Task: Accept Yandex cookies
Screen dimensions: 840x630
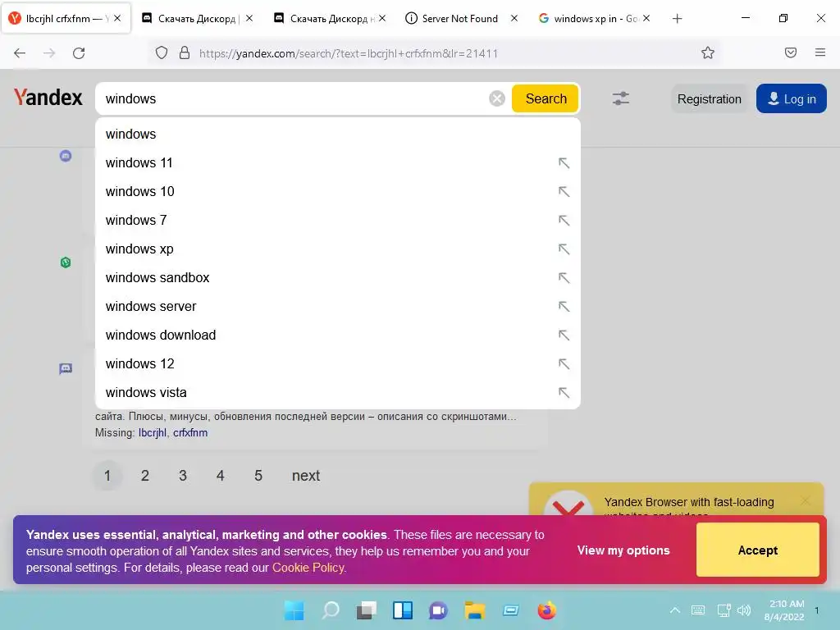Action: click(757, 550)
